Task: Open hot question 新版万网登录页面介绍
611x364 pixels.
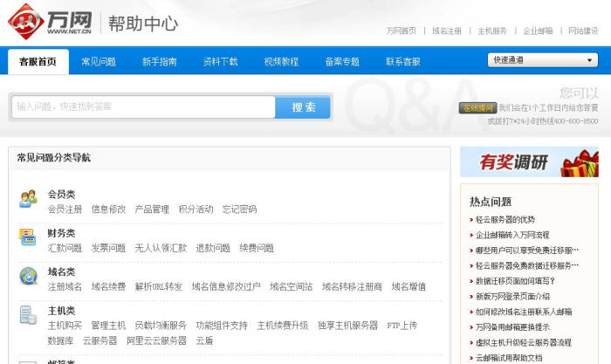Action: point(512,297)
